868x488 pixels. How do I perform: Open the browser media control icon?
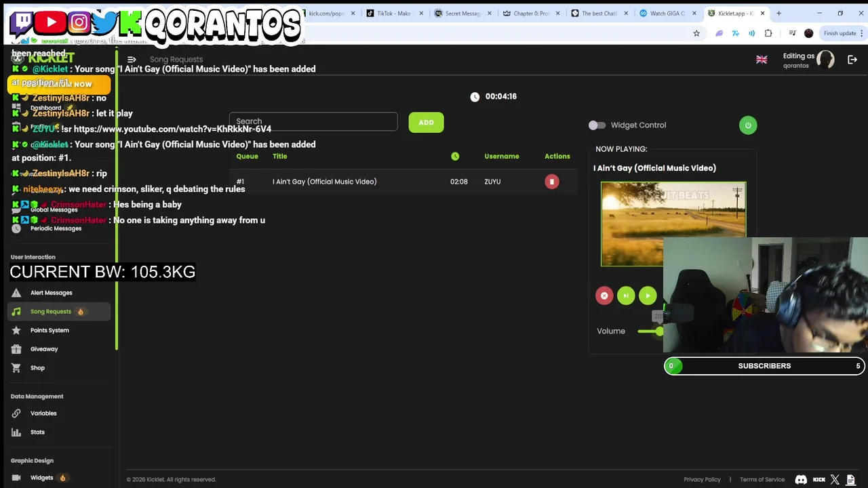(792, 33)
